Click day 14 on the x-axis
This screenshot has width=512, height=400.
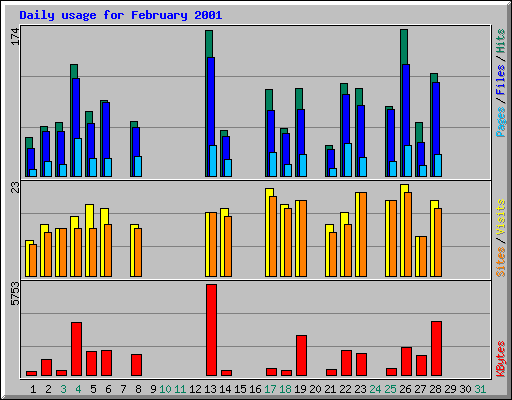coord(225,389)
